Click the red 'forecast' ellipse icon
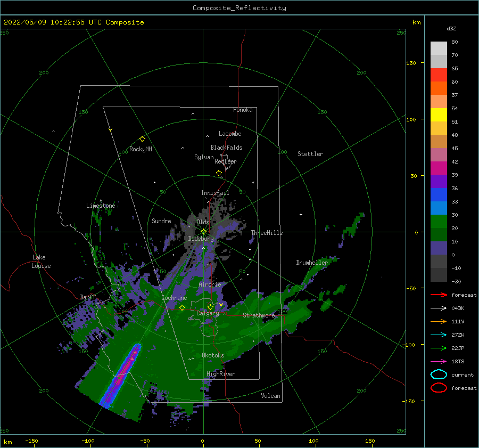 [x=439, y=388]
